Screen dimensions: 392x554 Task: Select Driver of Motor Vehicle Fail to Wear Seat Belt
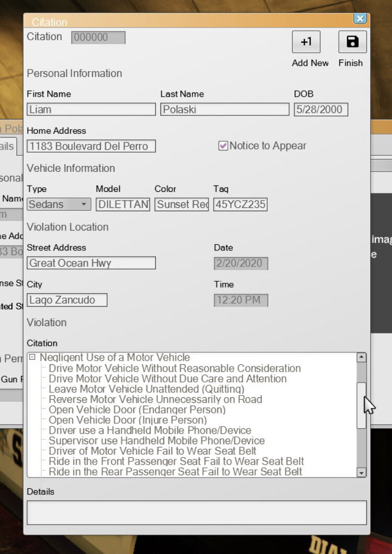pos(153,451)
